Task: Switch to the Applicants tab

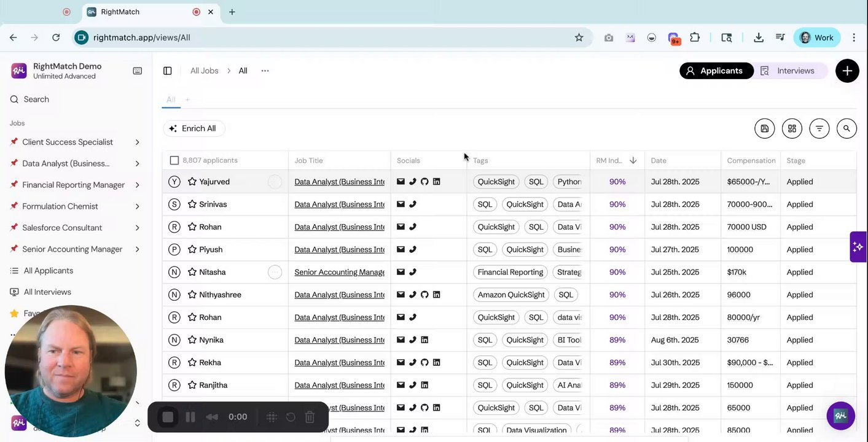Action: [716, 71]
